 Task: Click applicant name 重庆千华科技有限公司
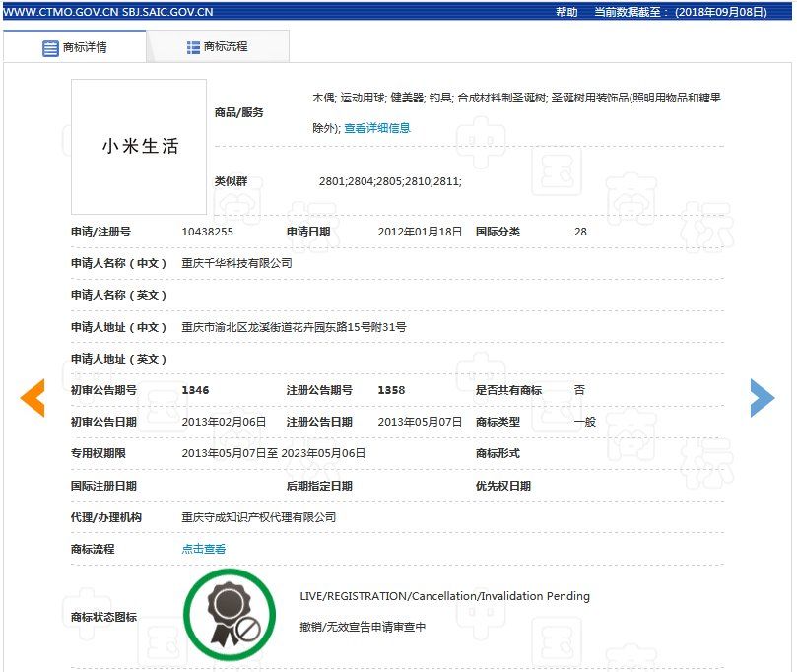point(236,263)
